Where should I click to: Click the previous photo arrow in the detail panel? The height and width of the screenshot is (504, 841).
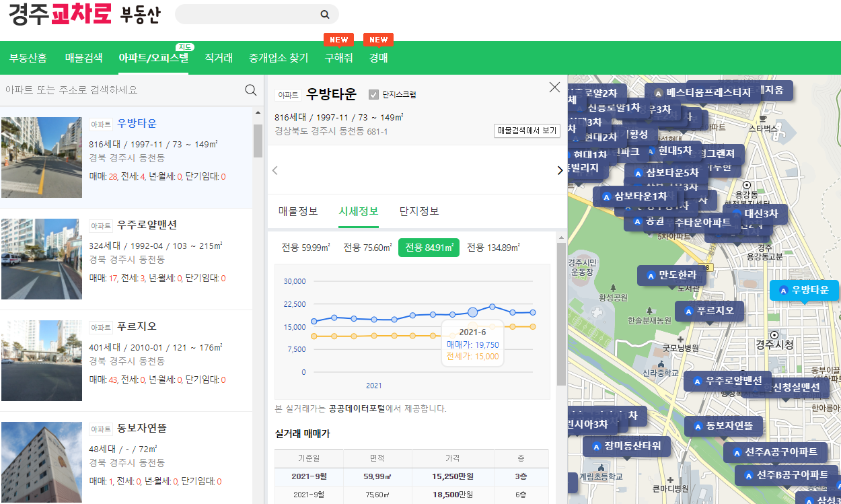point(275,170)
